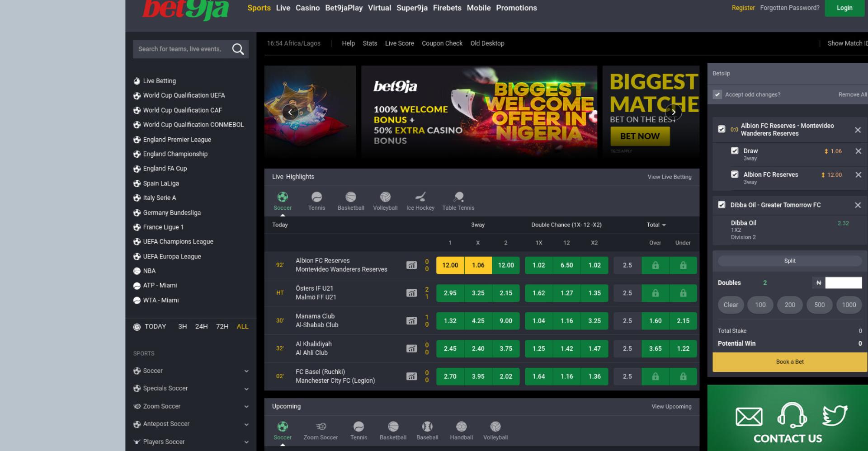Toggle Accept odd changes checkbox
The image size is (868, 451).
click(x=717, y=94)
